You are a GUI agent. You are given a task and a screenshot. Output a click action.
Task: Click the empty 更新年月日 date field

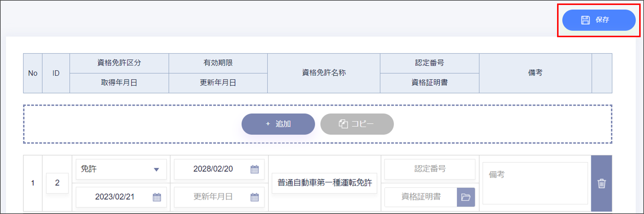[213, 197]
